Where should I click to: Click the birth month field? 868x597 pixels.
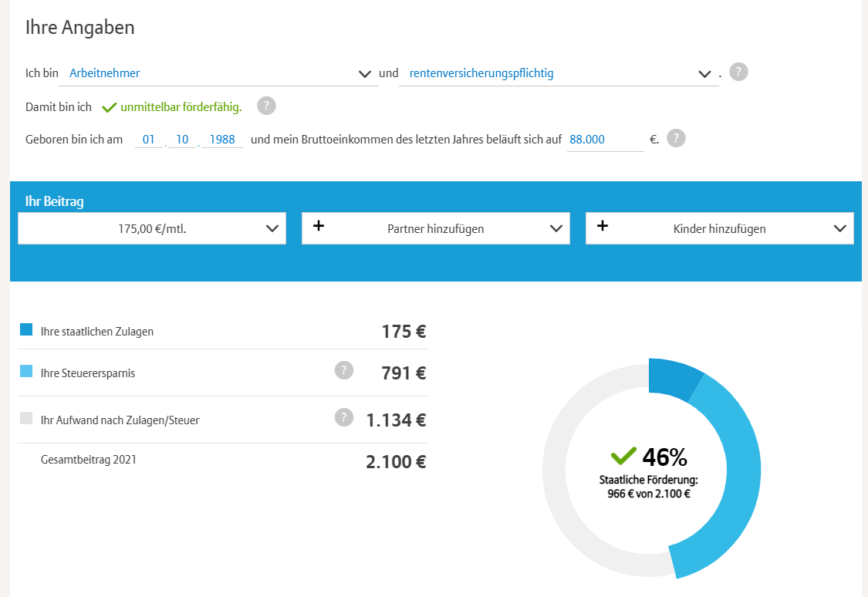click(182, 140)
